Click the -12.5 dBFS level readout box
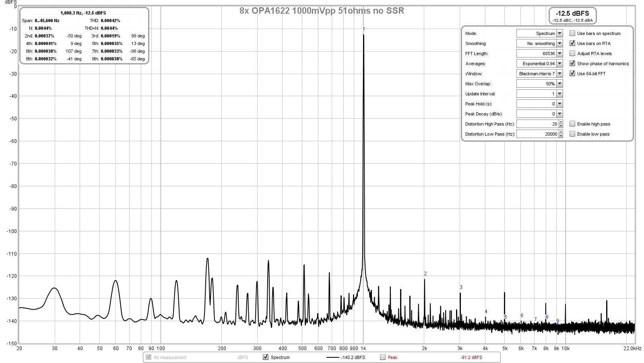644x363 pixels. 572,16
